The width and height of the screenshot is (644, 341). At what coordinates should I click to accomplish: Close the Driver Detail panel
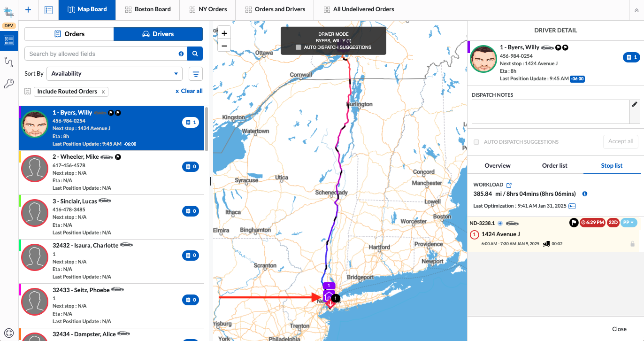click(x=619, y=329)
